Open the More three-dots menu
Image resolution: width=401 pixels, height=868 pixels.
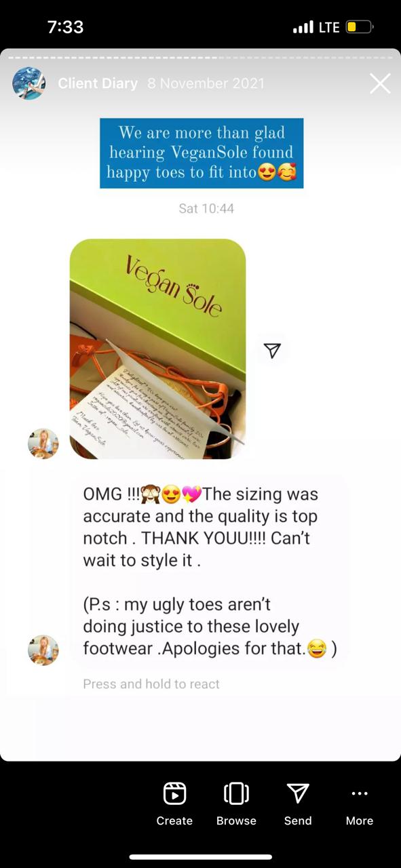360,793
